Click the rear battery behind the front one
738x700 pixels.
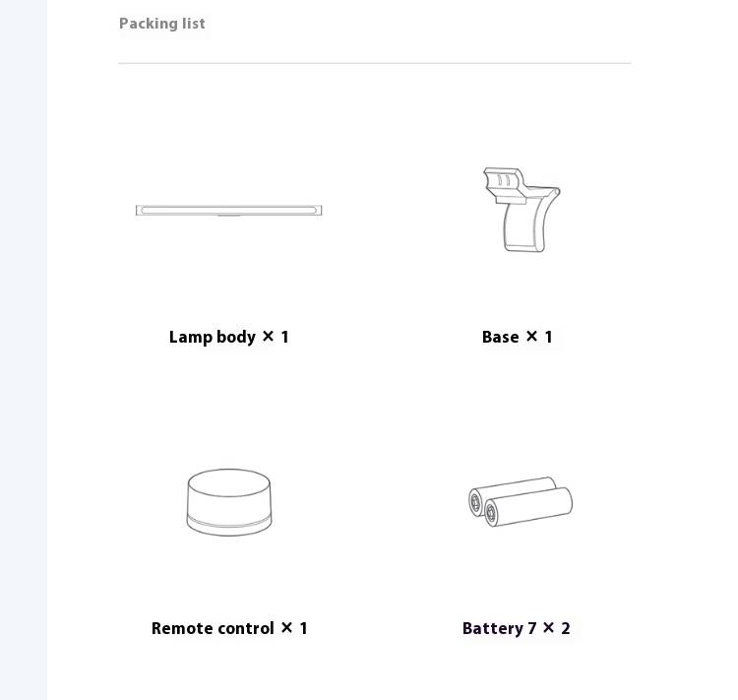pyautogui.click(x=509, y=489)
